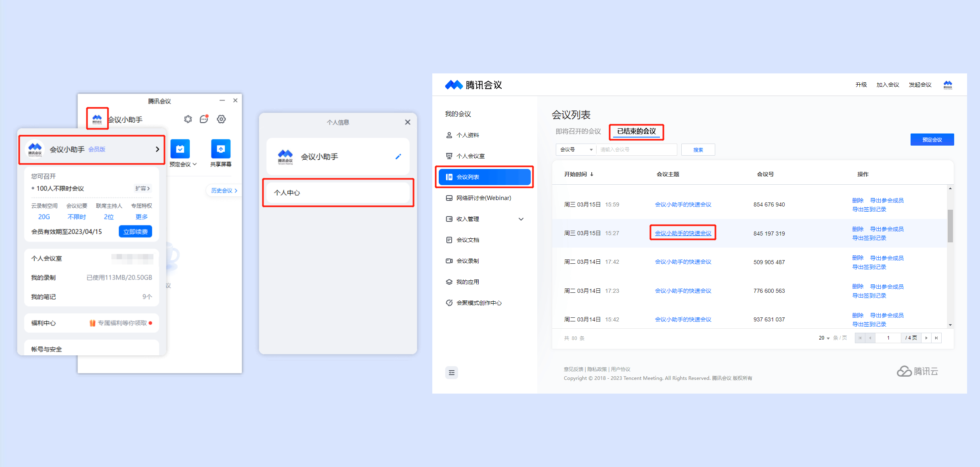Screen dimensions: 980x467
Task: Click 意见反馈 footer link
Action: (573, 369)
